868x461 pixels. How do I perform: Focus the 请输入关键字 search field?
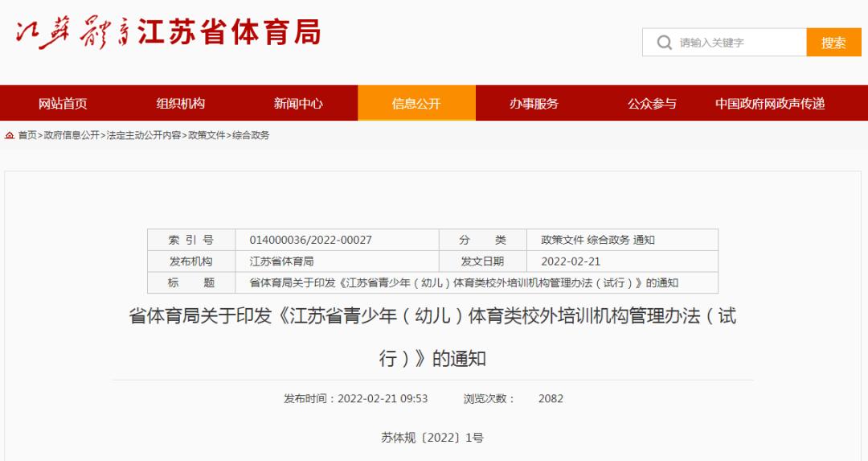tap(724, 43)
